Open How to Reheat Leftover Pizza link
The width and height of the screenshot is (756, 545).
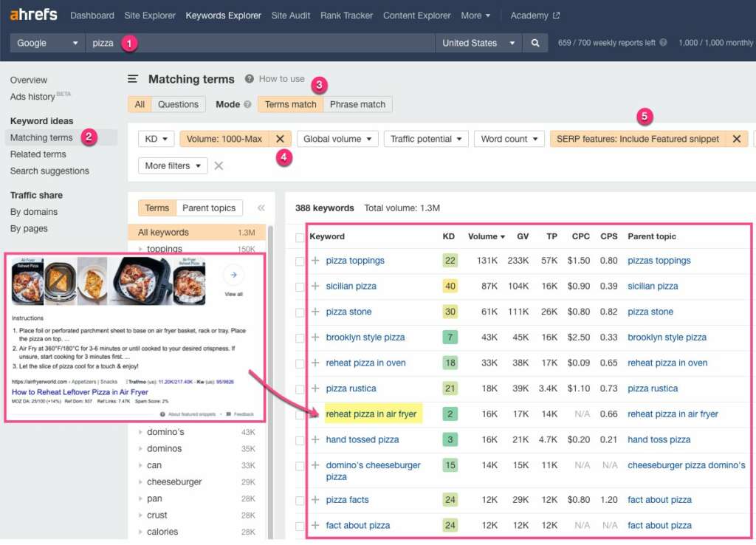pos(80,392)
